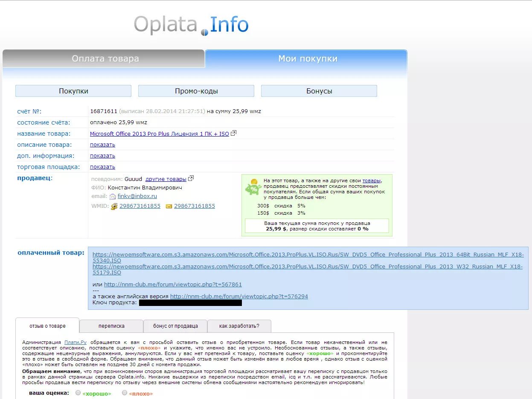Open external link icon beside product name
Image resolution: width=532 pixels, height=399 pixels.
[x=233, y=133]
